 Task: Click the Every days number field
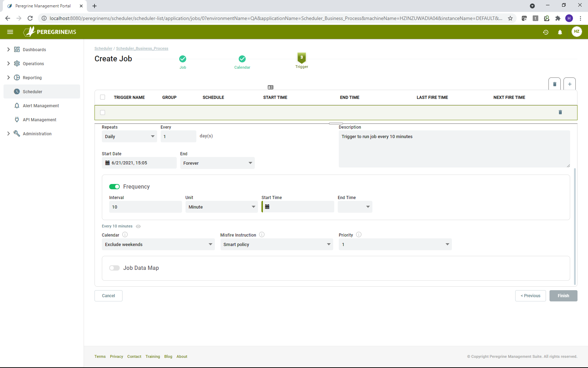coord(178,136)
